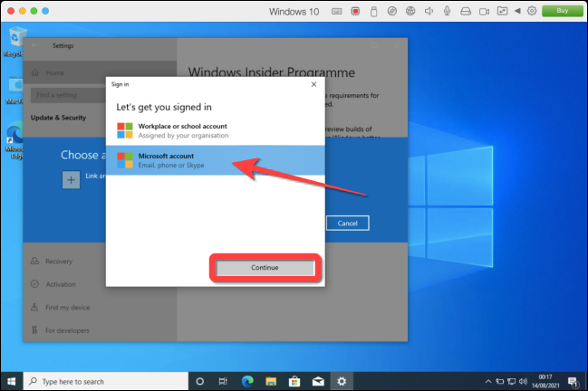The image size is (588, 391).
Task: Open the Windows Start menu
Action: 10,381
